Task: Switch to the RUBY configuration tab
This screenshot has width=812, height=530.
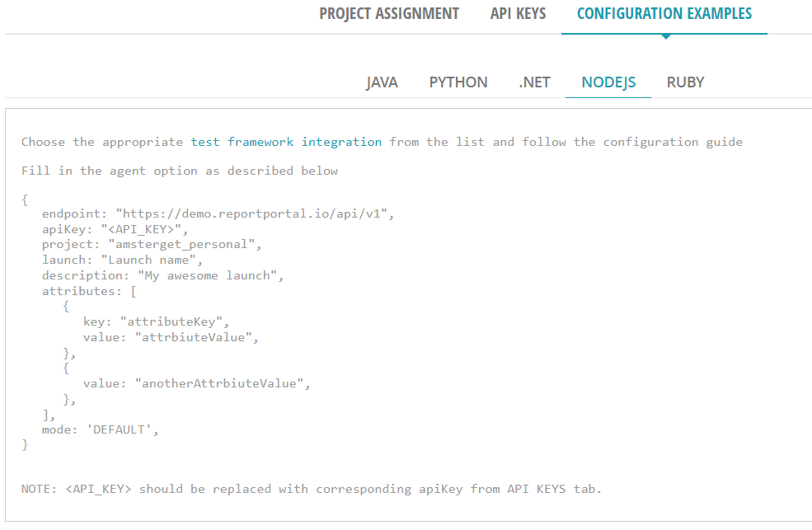Action: click(x=685, y=82)
